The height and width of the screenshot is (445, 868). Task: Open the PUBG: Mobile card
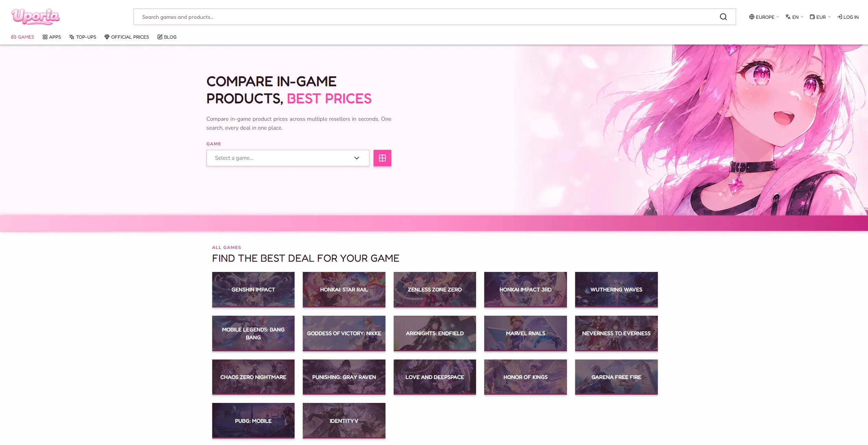point(253,421)
